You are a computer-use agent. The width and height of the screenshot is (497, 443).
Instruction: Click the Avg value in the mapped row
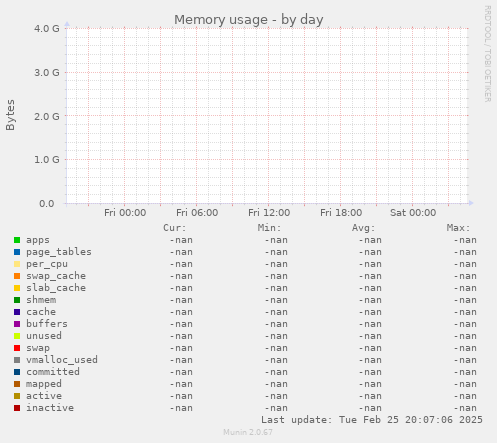pyautogui.click(x=370, y=384)
